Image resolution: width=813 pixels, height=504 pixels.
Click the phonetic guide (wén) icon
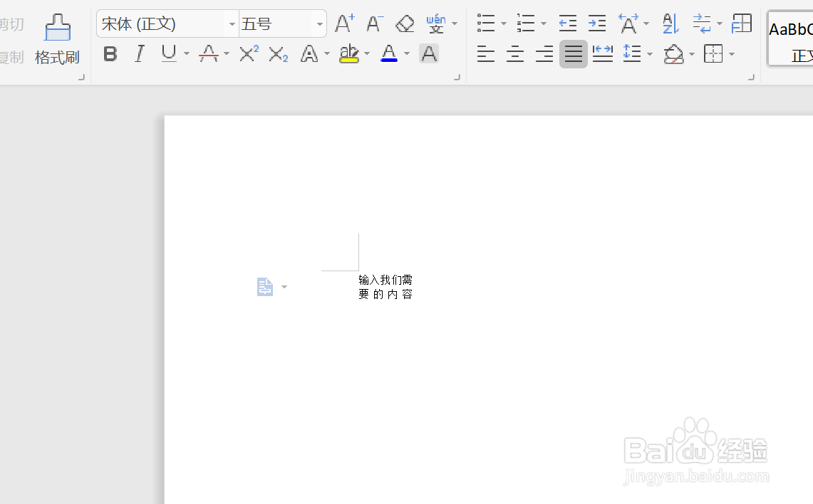coord(436,23)
